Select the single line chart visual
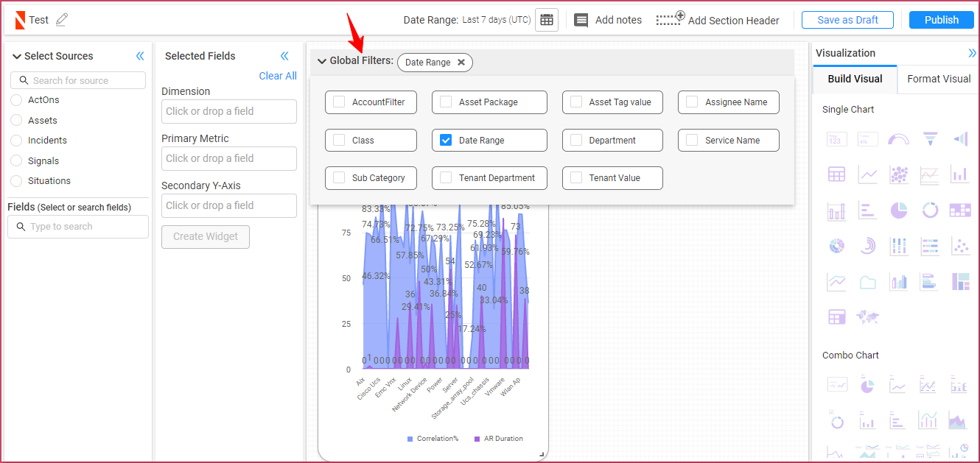 pos(868,174)
